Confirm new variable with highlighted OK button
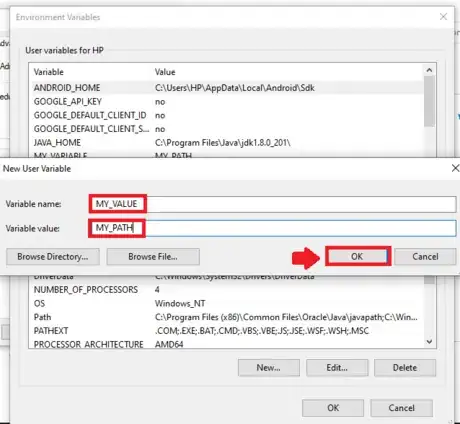 [x=358, y=256]
